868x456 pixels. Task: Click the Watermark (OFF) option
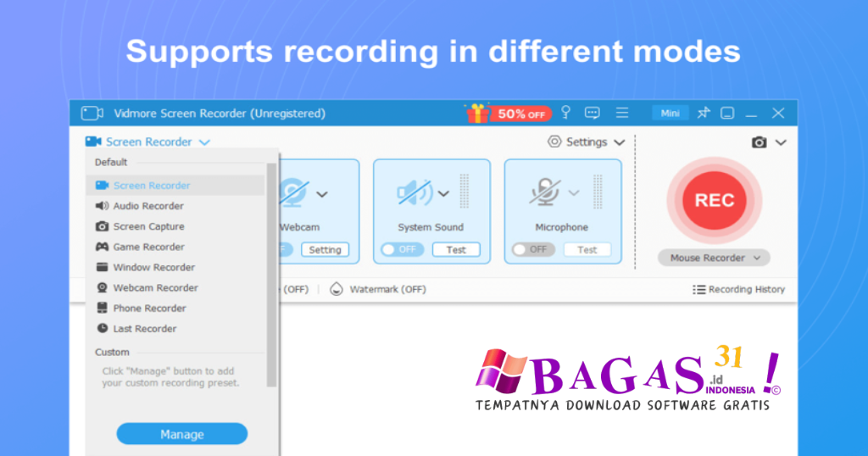[387, 289]
